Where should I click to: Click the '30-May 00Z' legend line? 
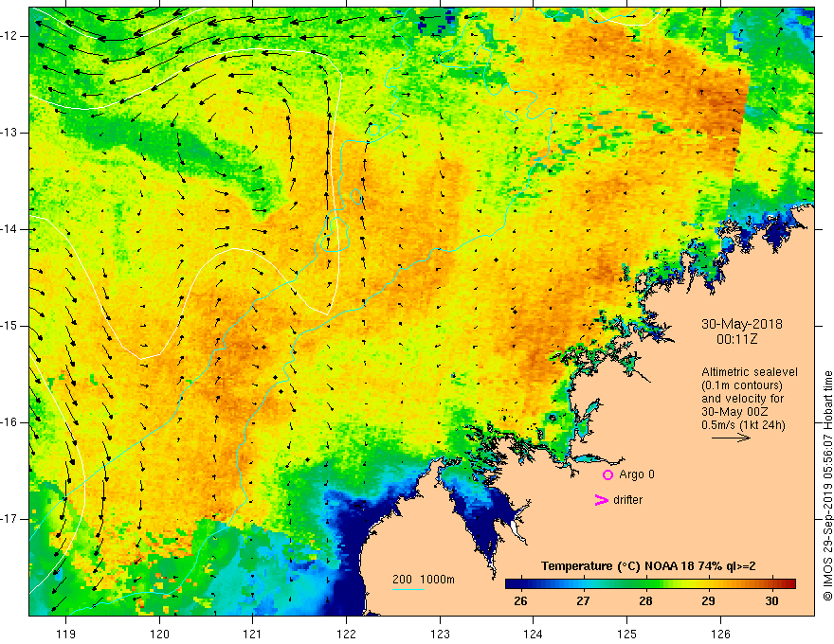tap(734, 412)
